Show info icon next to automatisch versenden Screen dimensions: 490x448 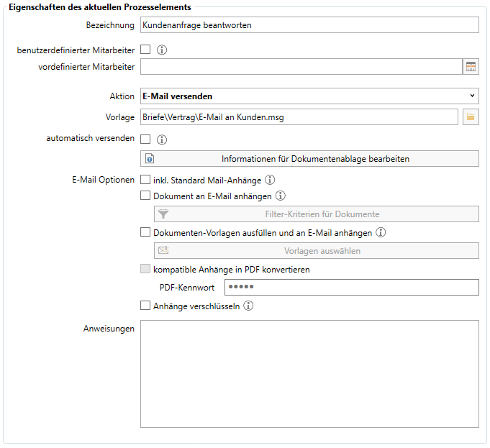pos(162,140)
